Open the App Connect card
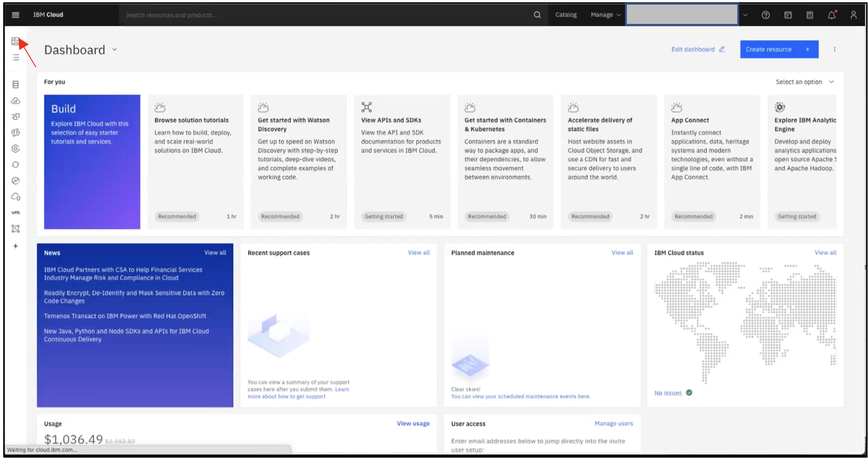This screenshot has height=459, width=868. [x=712, y=162]
